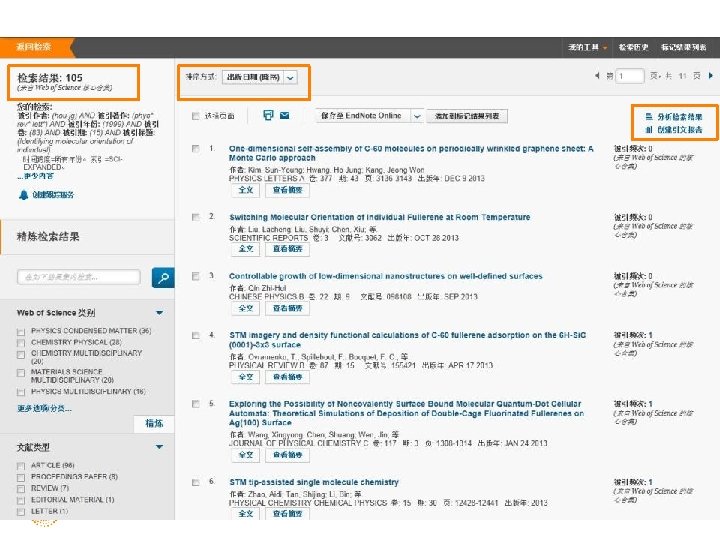Viewport: 720px width, 540px height.
Task: Go to the next results page arrow
Action: [x=711, y=75]
